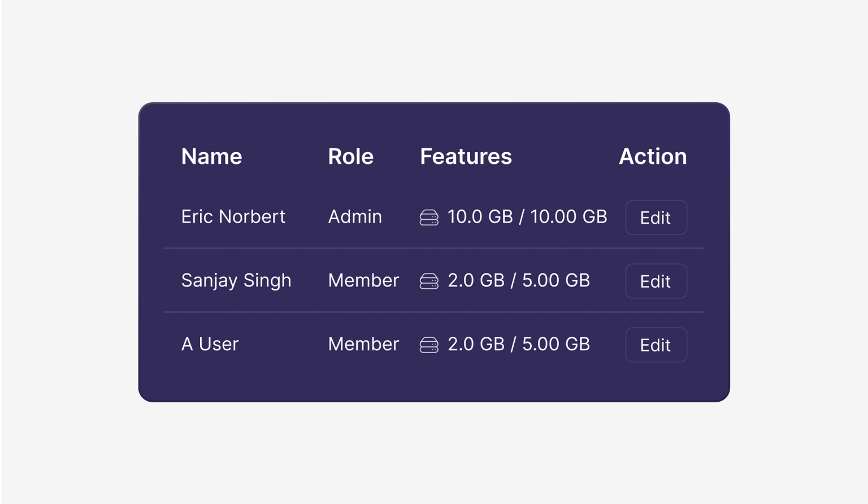Click the storage icon in Eric Norbert's row
Viewport: 868px width, 504px height.
(x=429, y=218)
